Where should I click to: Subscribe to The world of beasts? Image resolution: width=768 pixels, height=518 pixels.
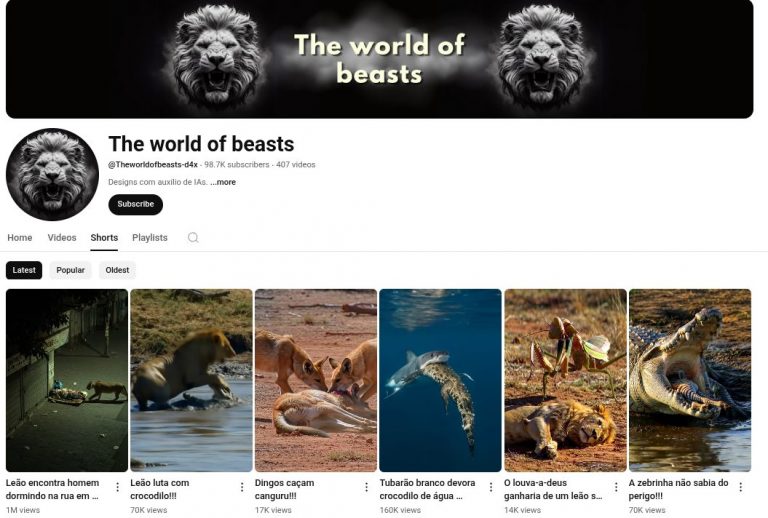pos(136,204)
